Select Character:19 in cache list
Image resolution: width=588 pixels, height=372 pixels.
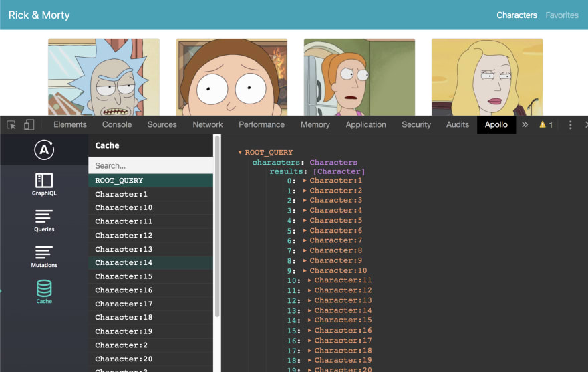pos(150,331)
